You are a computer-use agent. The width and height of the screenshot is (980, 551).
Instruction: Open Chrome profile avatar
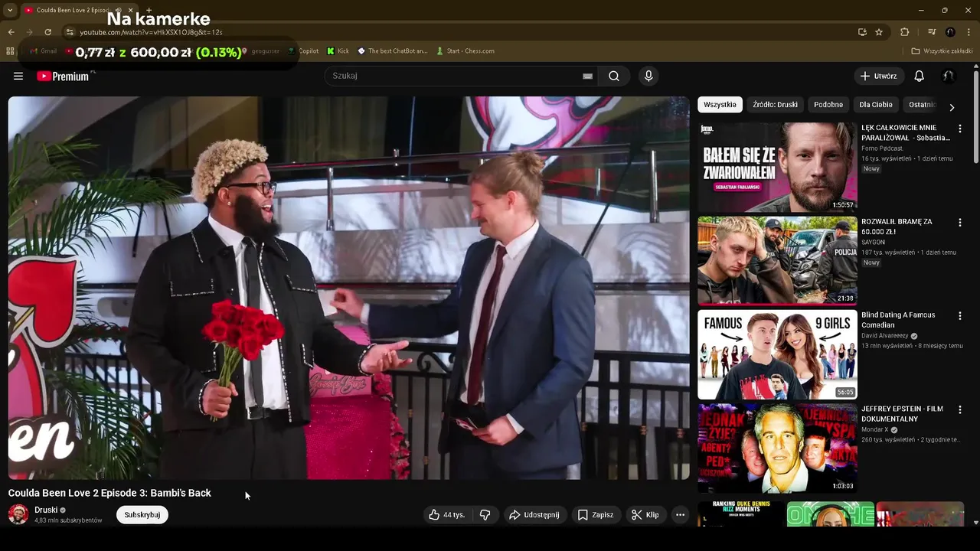[x=950, y=32]
